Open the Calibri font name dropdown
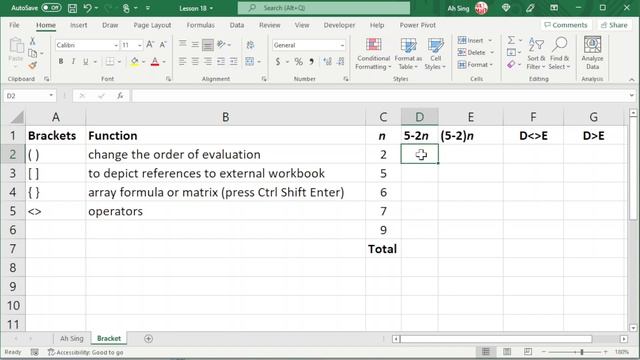This screenshot has height=360, width=640. (116, 45)
